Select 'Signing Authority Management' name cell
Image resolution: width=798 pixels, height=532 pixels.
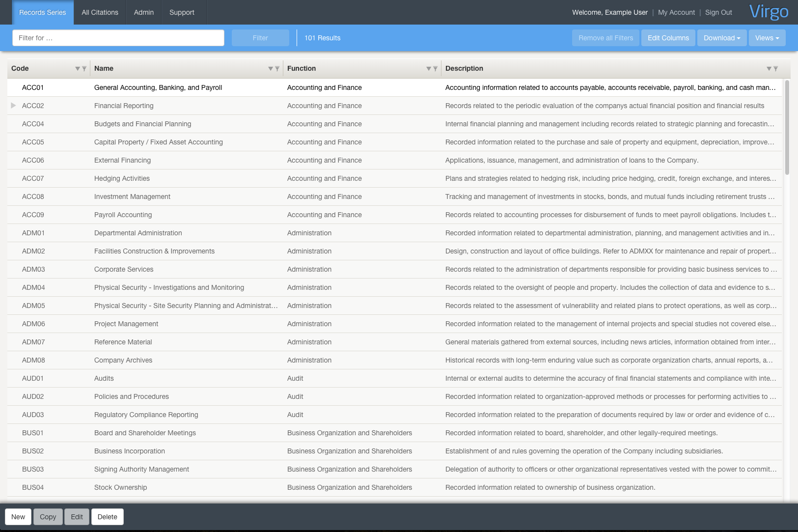[x=141, y=469]
